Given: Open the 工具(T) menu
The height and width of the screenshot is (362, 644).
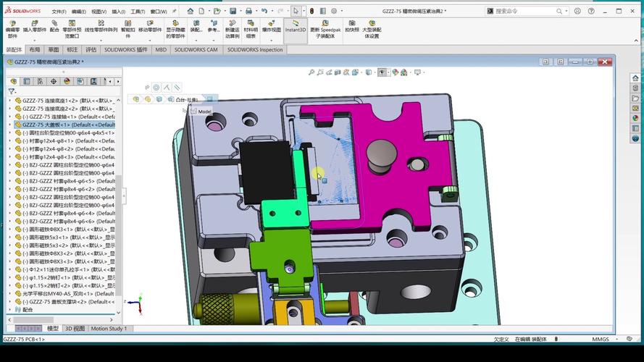Looking at the screenshot, I should coord(138,12).
